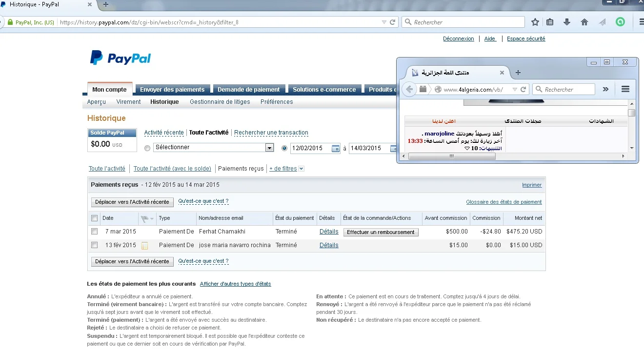This screenshot has height=350, width=644.
Task: Open the 'Gestionnaire de litiges' submenu item
Action: 220,102
